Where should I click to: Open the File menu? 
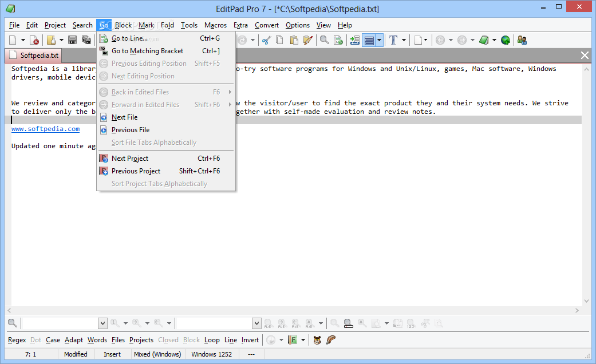coord(14,25)
